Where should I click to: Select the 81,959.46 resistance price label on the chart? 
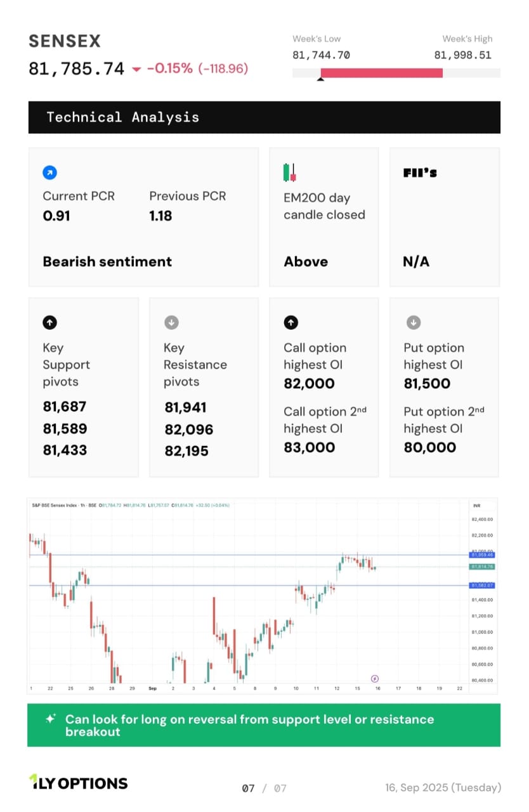tap(482, 555)
